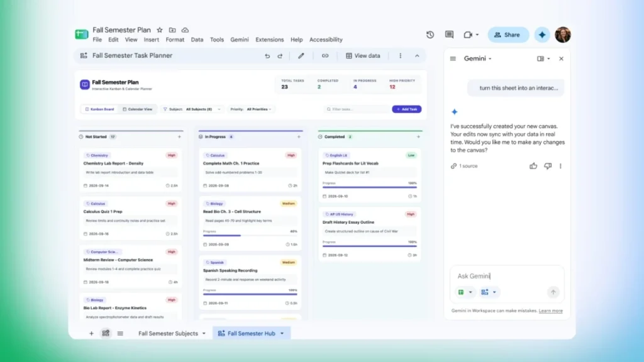This screenshot has width=644, height=362.
Task: Click the Filter tasks search field
Action: pyautogui.click(x=356, y=109)
